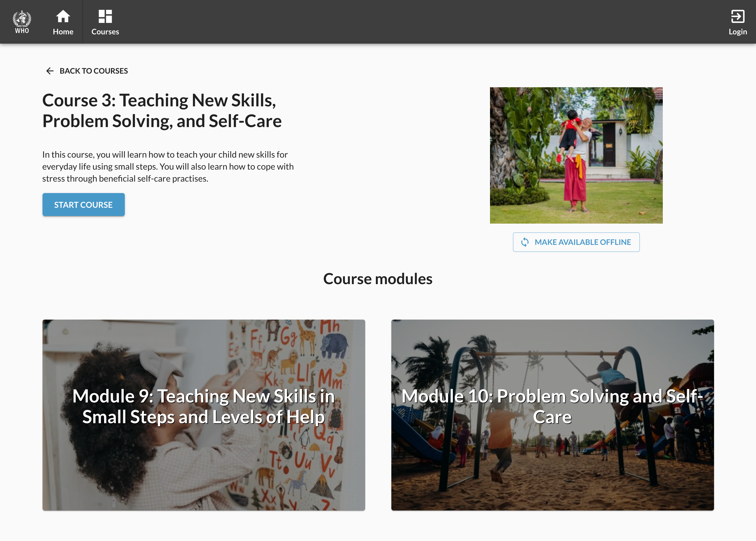Click the Home house icon
The width and height of the screenshot is (756, 541).
click(x=63, y=16)
